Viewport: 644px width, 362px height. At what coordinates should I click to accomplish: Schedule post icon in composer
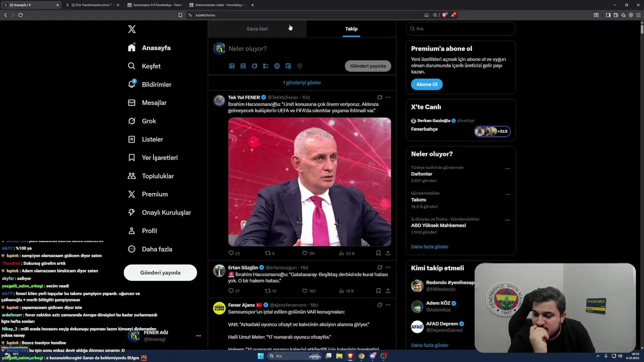click(288, 66)
